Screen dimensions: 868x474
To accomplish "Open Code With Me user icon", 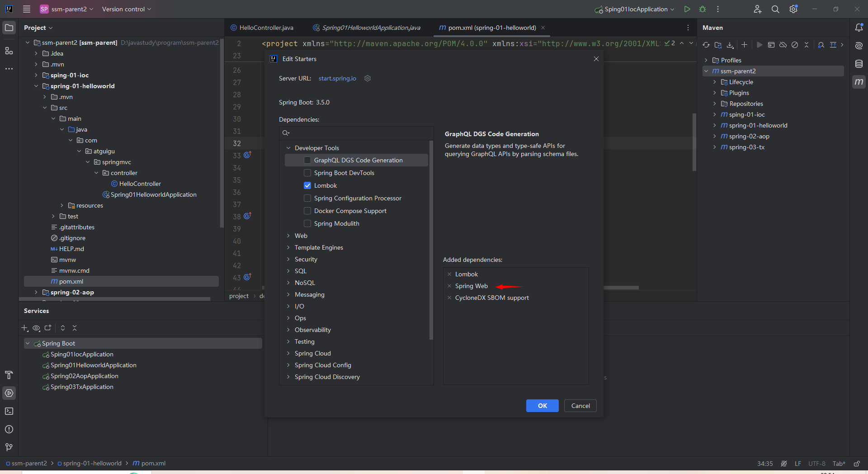I will pos(758,9).
